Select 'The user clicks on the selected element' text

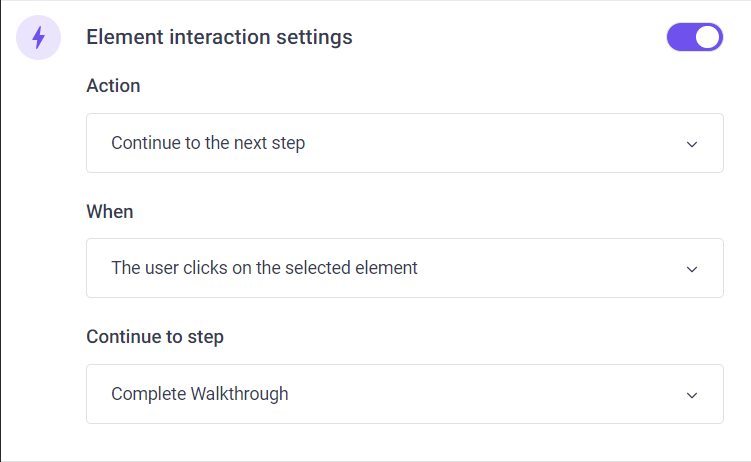coord(264,268)
